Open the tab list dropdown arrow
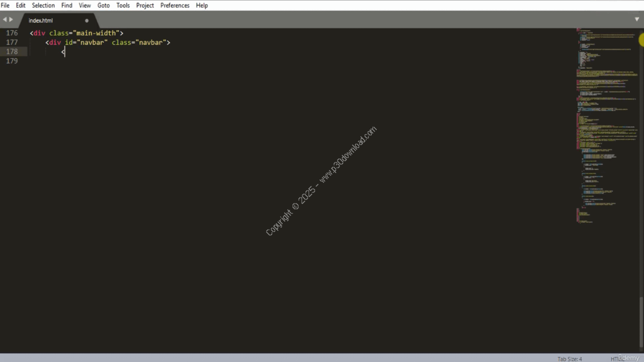This screenshot has width=644, height=362. 637,19
